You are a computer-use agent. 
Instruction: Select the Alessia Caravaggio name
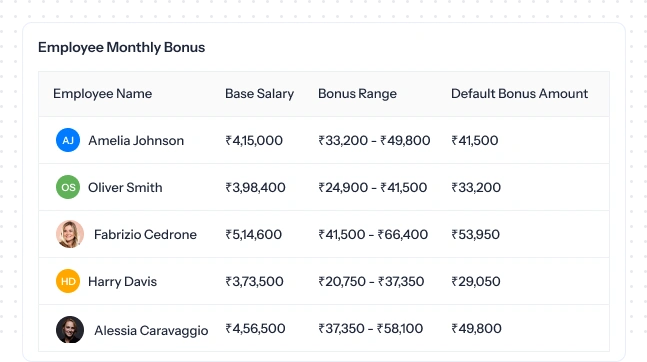pyautogui.click(x=151, y=331)
